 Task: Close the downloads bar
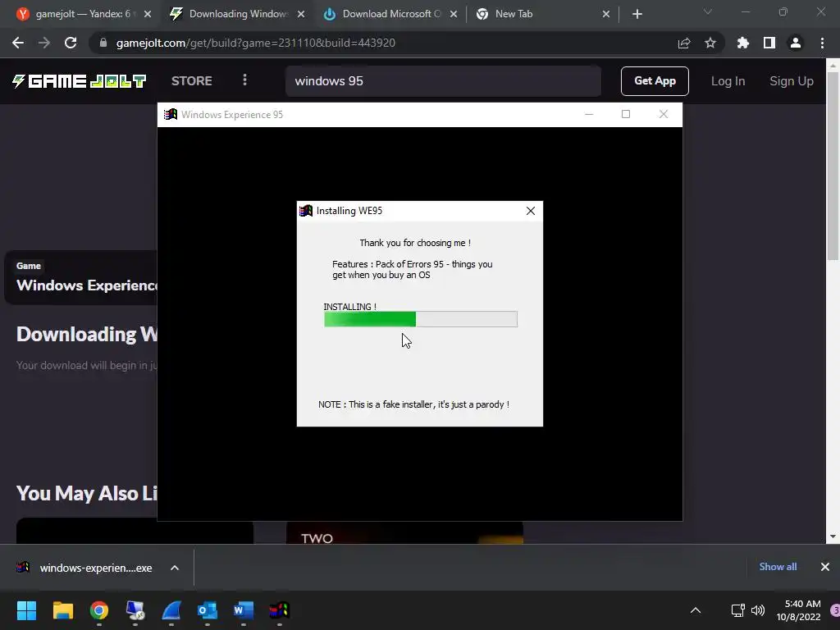pos(825,567)
